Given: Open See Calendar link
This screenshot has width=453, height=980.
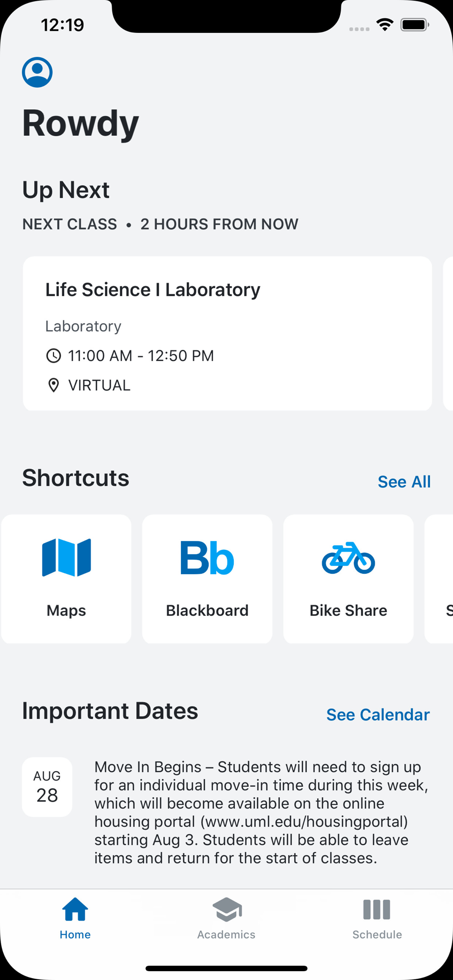Looking at the screenshot, I should (378, 714).
